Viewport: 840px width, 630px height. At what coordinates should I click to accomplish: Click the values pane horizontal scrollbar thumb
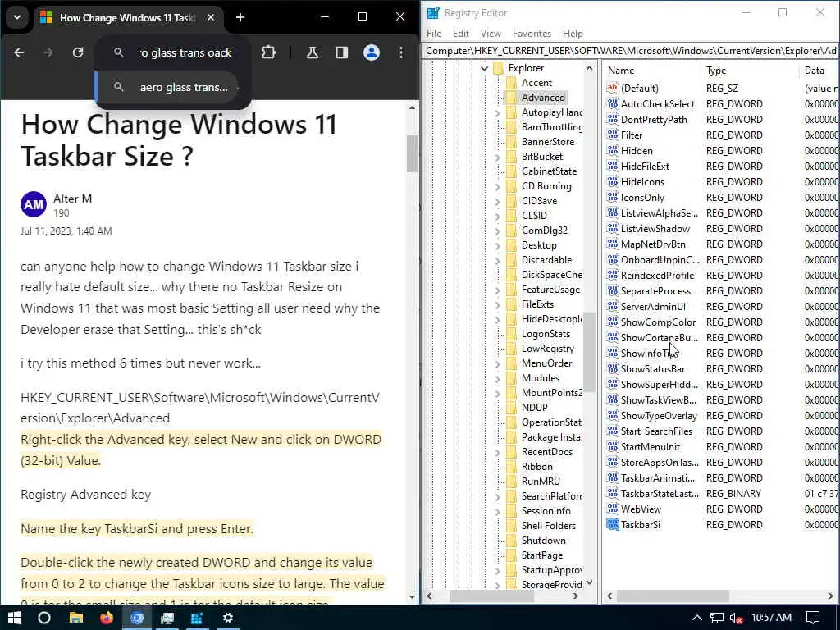pos(673,596)
